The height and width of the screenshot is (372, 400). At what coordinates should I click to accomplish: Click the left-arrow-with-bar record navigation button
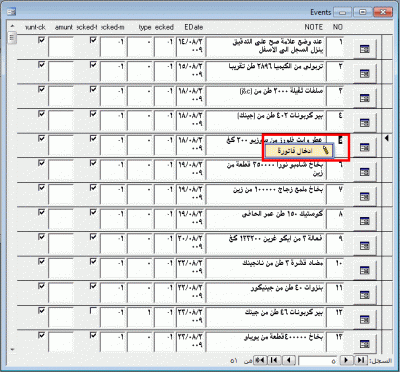point(274,360)
